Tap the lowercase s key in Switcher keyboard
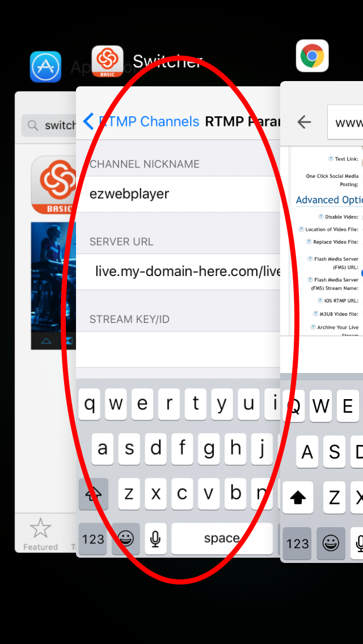363x644 pixels. 129,449
